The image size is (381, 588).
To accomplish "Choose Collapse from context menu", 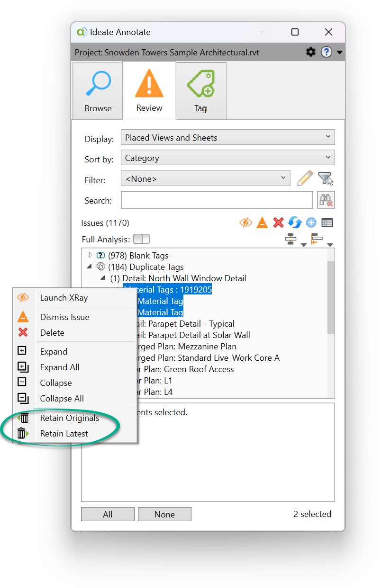I will pos(75,383).
